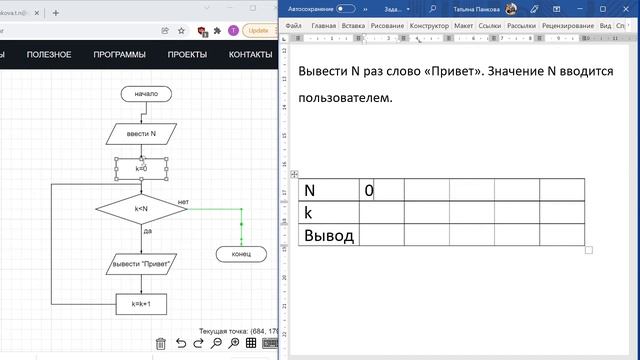The image size is (640, 360).
Task: Open Вид ribbon tab
Action: 605,26
